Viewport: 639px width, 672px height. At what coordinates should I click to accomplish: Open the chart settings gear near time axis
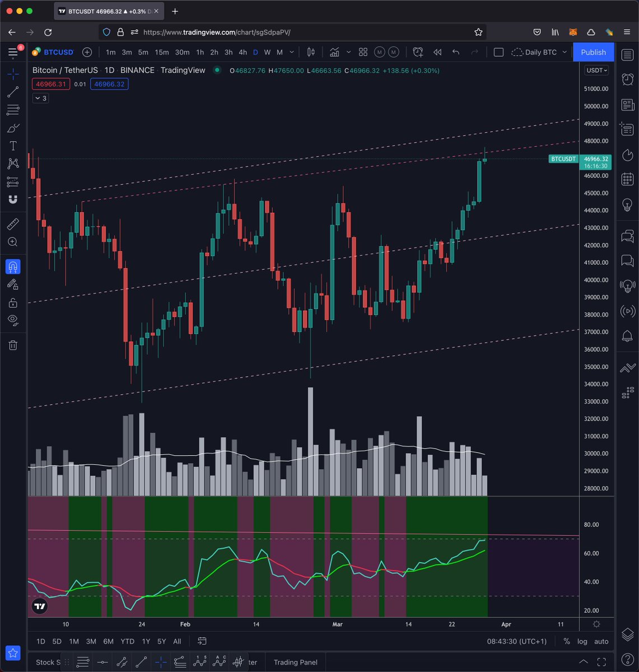pos(596,624)
